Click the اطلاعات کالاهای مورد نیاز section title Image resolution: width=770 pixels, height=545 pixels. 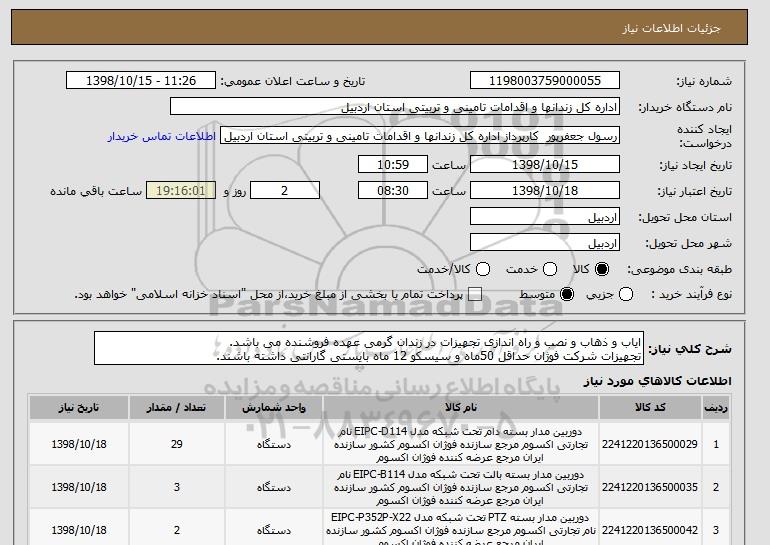click(658, 381)
